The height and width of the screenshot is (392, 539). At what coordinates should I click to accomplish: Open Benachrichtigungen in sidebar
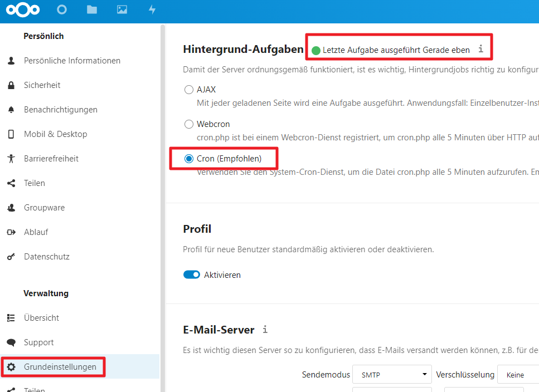60,110
